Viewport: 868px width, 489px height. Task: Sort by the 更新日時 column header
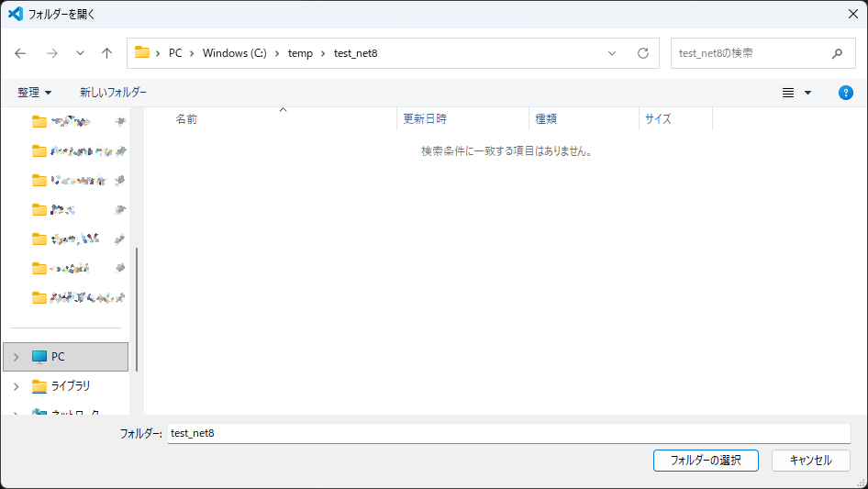pyautogui.click(x=426, y=119)
